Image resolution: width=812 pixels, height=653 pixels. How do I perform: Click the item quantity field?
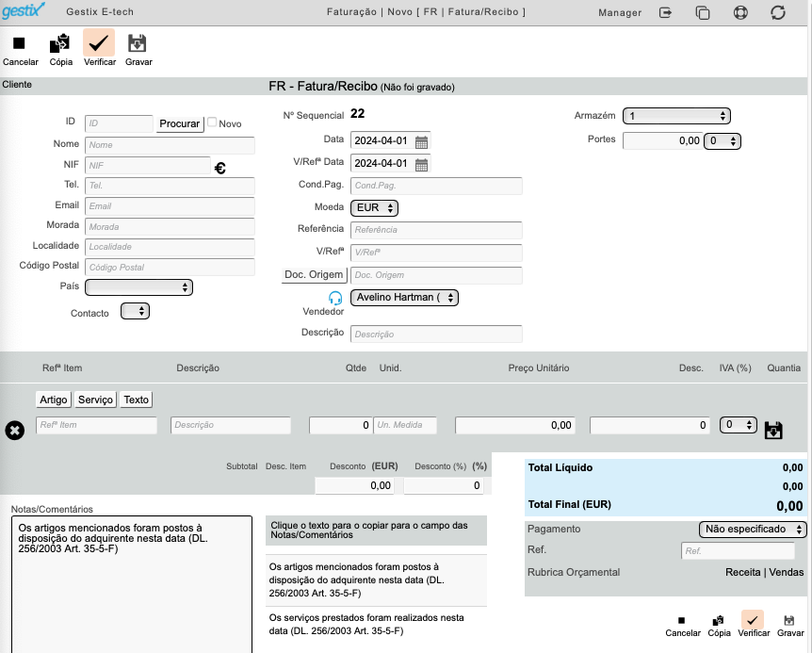point(341,425)
